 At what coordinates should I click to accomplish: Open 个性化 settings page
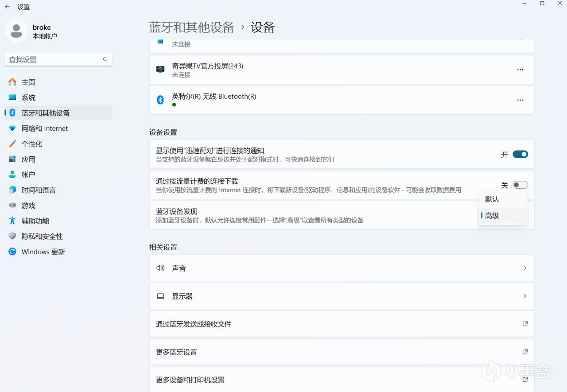click(58, 144)
